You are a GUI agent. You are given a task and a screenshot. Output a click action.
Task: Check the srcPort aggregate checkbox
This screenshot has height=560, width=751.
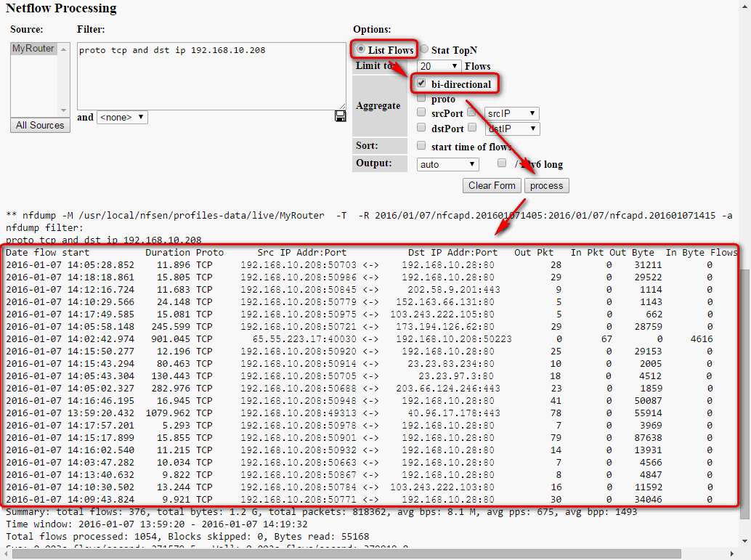pos(421,113)
